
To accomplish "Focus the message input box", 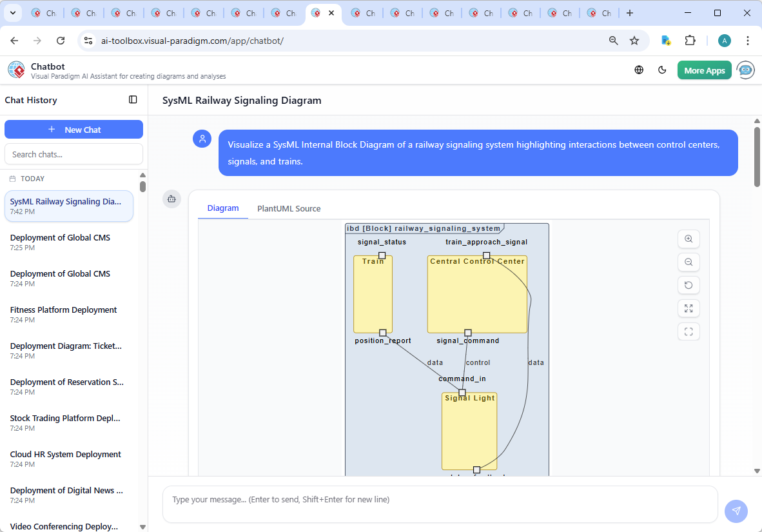I will click(x=440, y=504).
